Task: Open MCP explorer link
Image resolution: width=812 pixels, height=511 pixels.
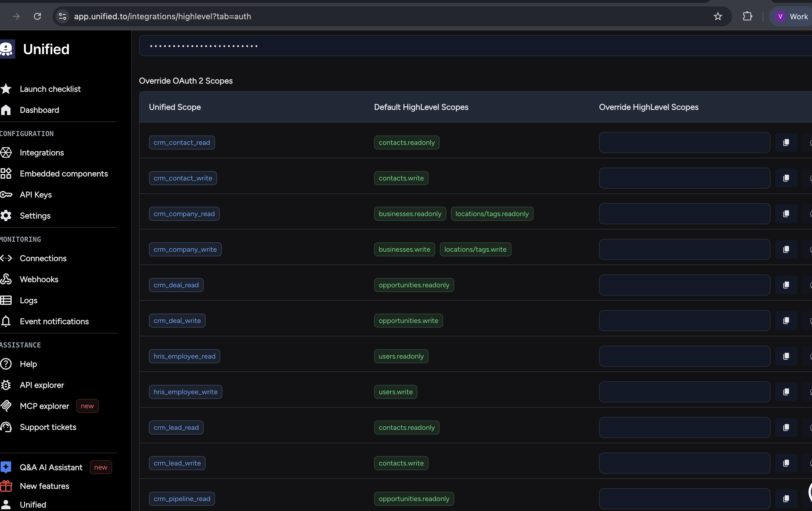Action: pos(44,406)
